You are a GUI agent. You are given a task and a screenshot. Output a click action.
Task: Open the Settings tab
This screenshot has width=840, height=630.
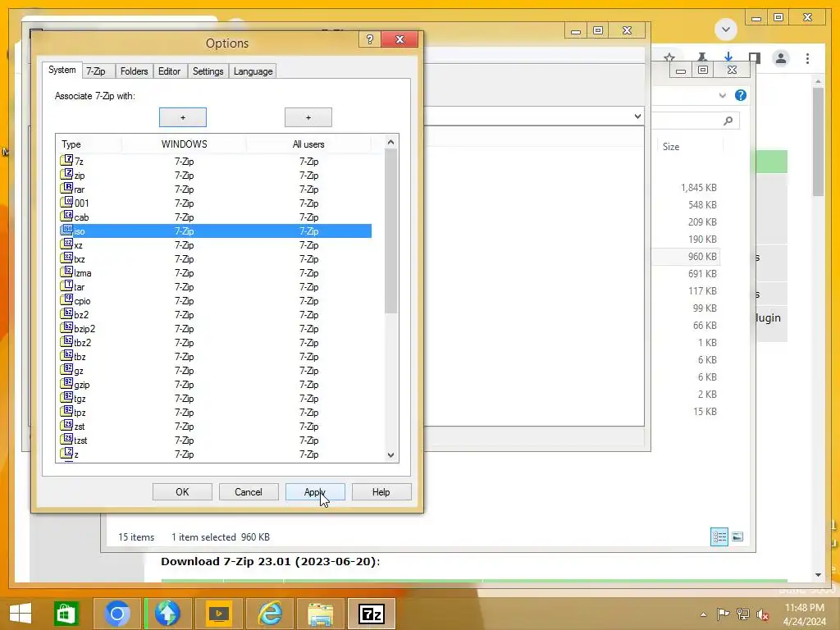208,71
